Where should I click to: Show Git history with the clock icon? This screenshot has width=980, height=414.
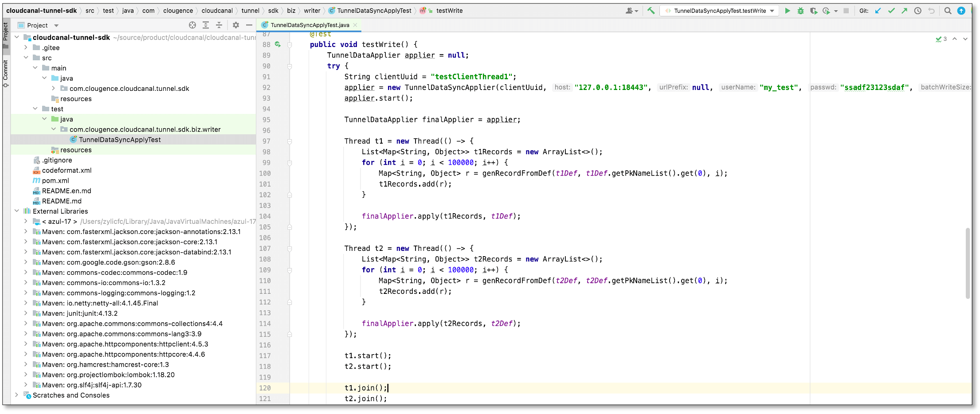pyautogui.click(x=917, y=10)
